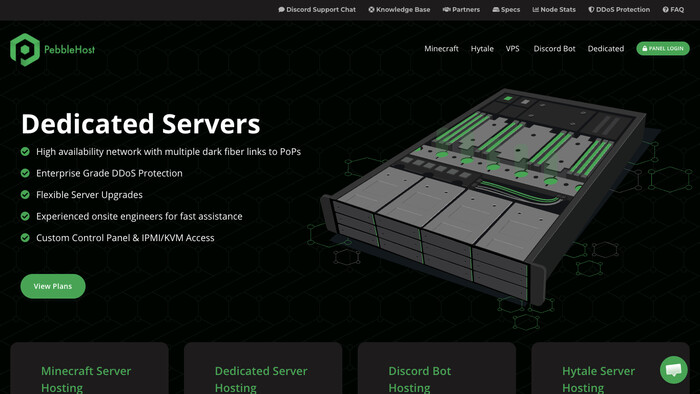Click the Partners handshake icon
The height and width of the screenshot is (394, 700).
(x=446, y=9)
